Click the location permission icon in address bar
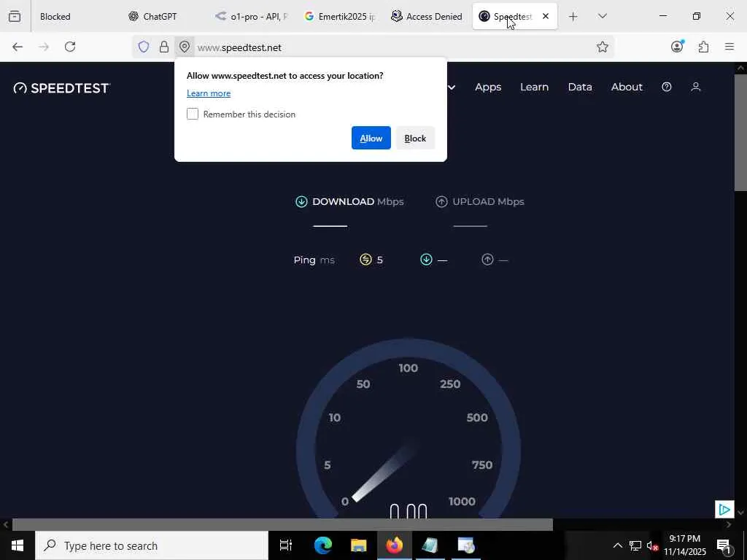Screen dimensions: 747x560 pyautogui.click(x=185, y=47)
